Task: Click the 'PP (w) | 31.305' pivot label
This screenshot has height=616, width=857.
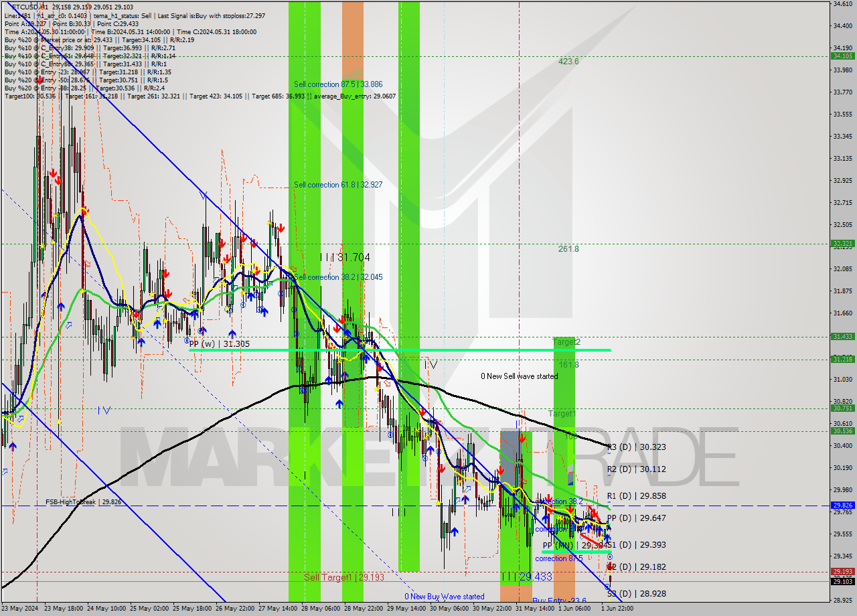Action: tap(220, 343)
